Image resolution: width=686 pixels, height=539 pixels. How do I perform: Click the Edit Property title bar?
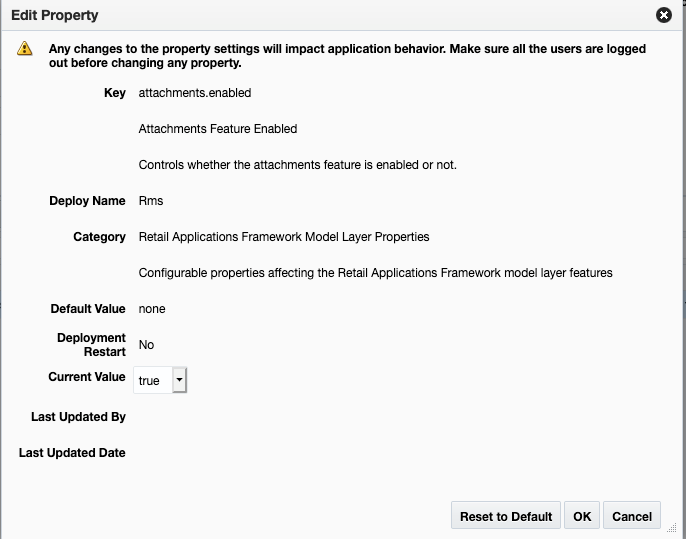pos(300,16)
